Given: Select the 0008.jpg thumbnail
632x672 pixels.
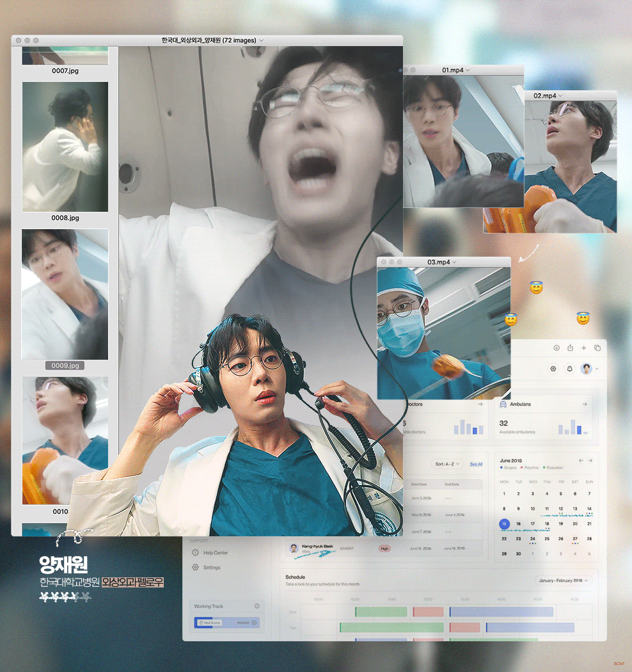Looking at the screenshot, I should 65,147.
